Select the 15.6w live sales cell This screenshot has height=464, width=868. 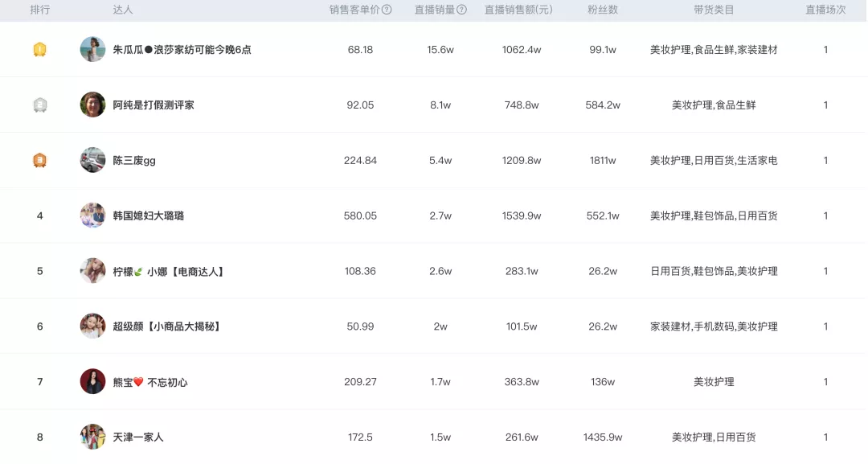pos(440,50)
